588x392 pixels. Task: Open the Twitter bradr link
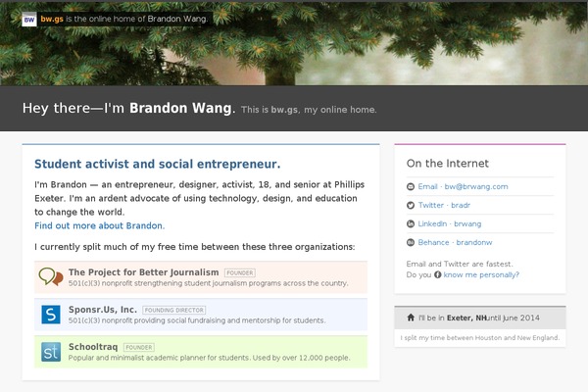click(444, 205)
